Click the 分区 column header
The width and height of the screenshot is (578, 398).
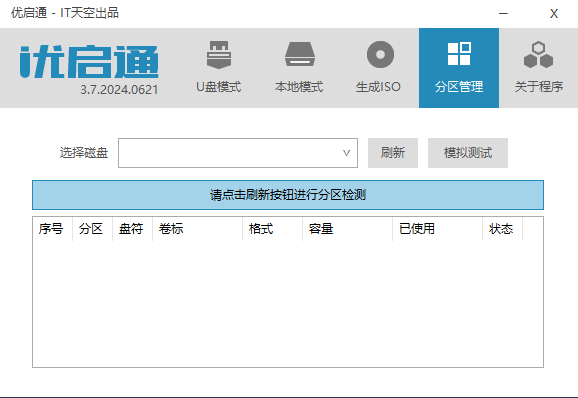(92, 229)
